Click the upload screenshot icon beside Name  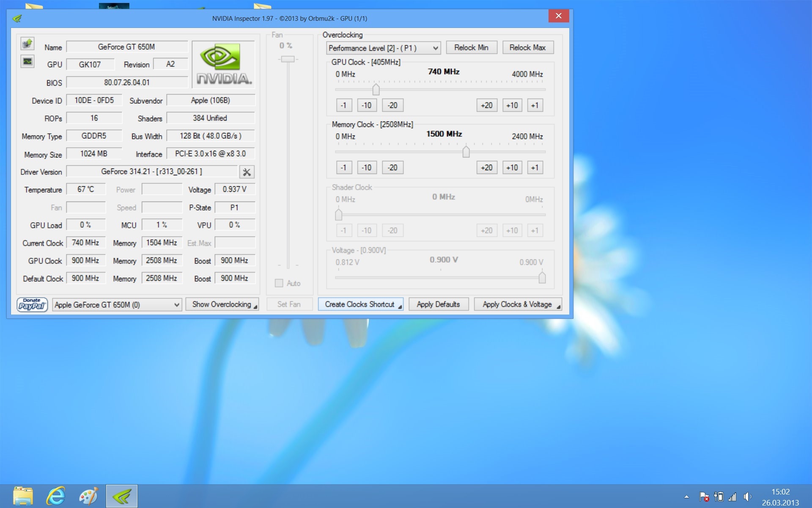pos(27,44)
